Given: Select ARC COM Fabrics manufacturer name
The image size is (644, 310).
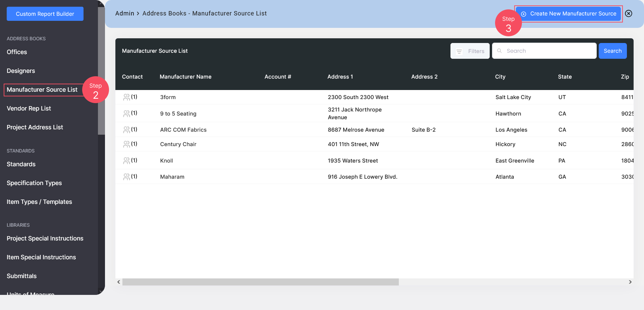Looking at the screenshot, I should [x=183, y=130].
